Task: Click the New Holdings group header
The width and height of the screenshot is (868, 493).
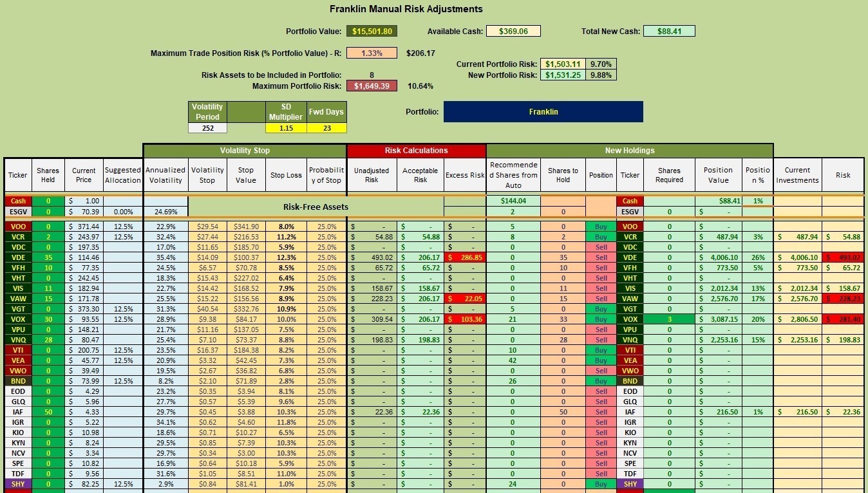Action: pos(630,151)
